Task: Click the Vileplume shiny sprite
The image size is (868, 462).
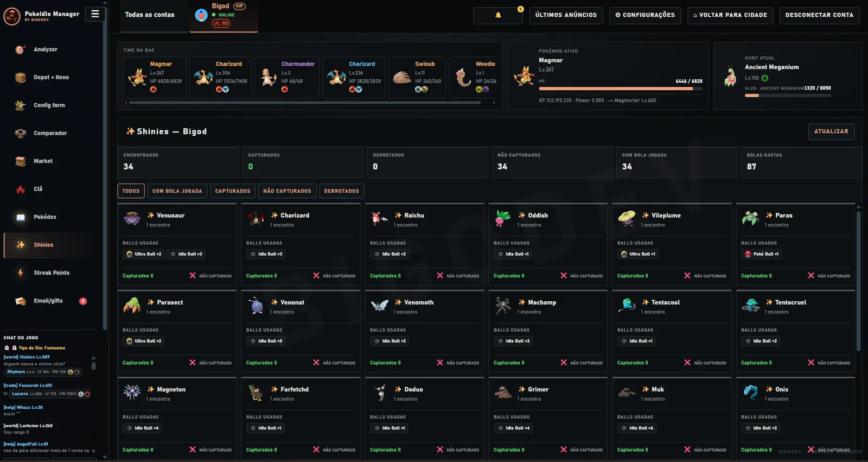Action: coord(627,218)
